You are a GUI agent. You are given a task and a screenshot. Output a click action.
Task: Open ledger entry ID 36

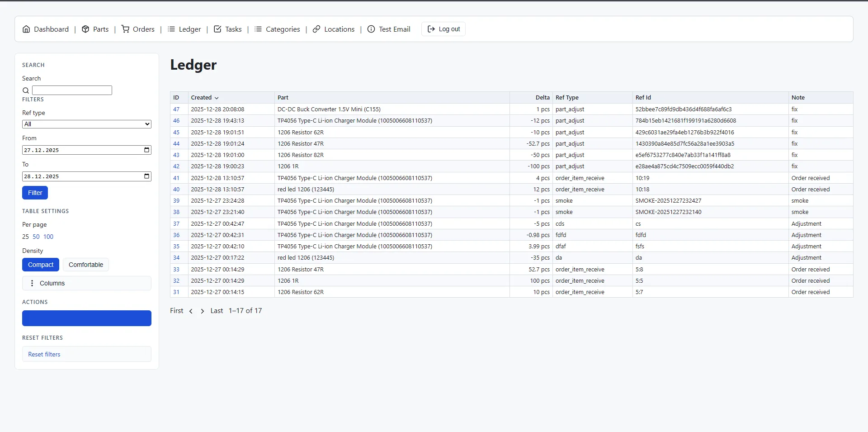click(x=176, y=235)
